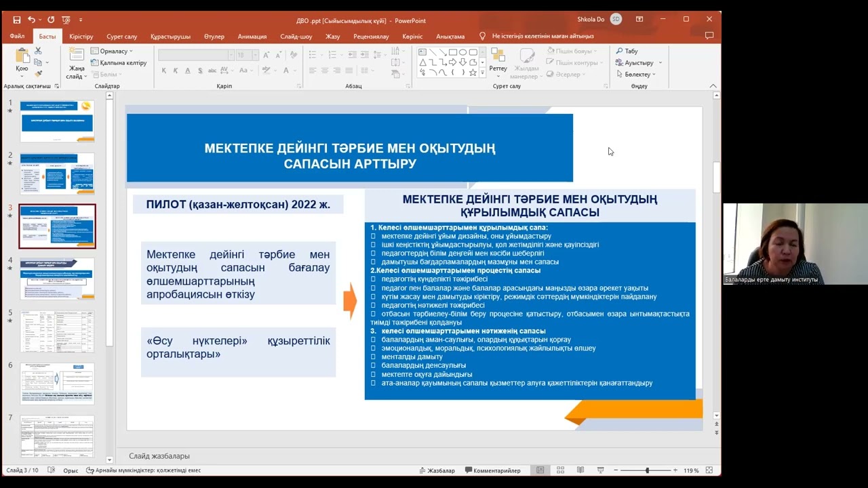Launch slideshow from status bar icon
This screenshot has height=488, width=868.
600,470
